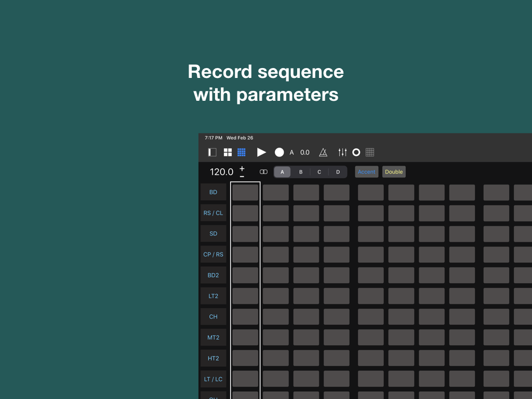Enable Double mode
Viewport: 532px width, 399px height.
point(394,172)
